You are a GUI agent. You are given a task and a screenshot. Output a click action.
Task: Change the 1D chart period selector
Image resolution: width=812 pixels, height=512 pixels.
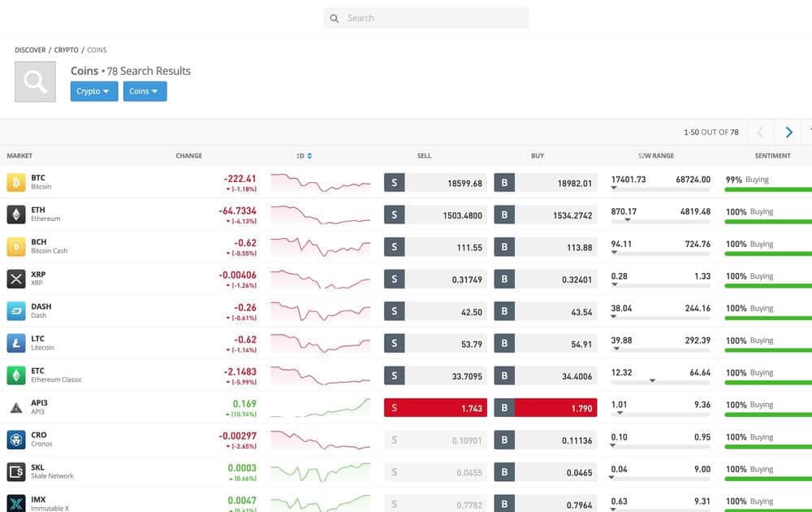point(304,155)
